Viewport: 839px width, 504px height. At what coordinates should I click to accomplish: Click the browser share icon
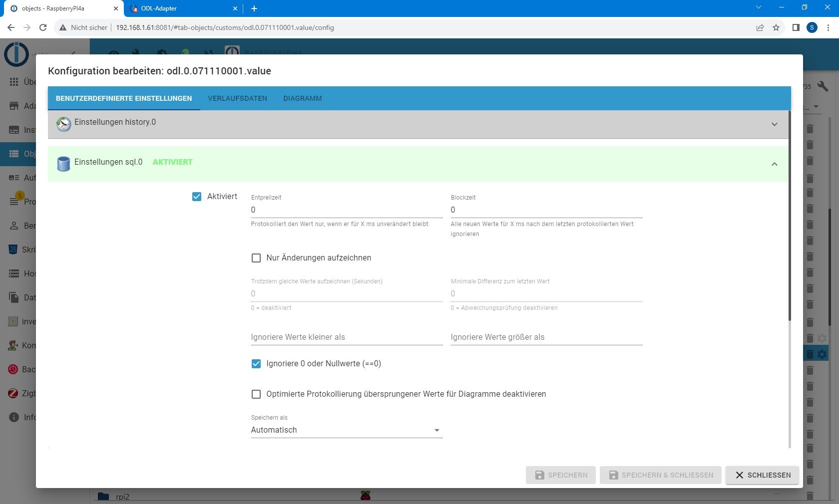click(760, 27)
